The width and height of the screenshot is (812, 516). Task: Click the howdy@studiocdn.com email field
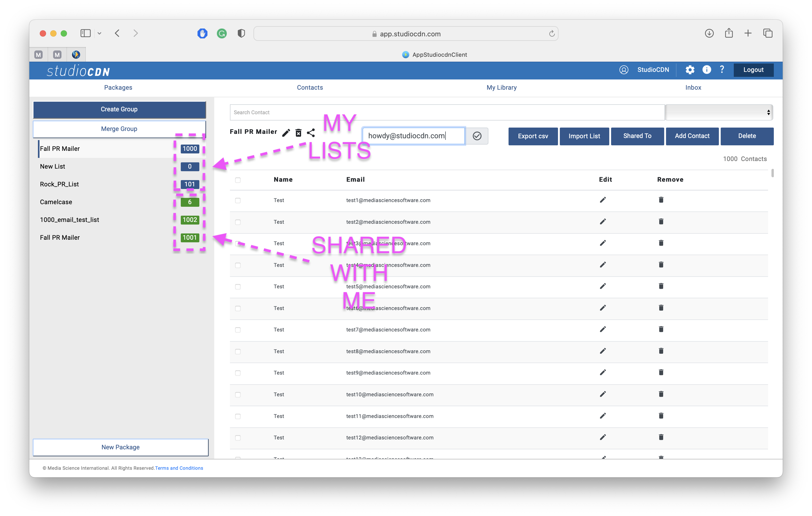[x=413, y=136]
